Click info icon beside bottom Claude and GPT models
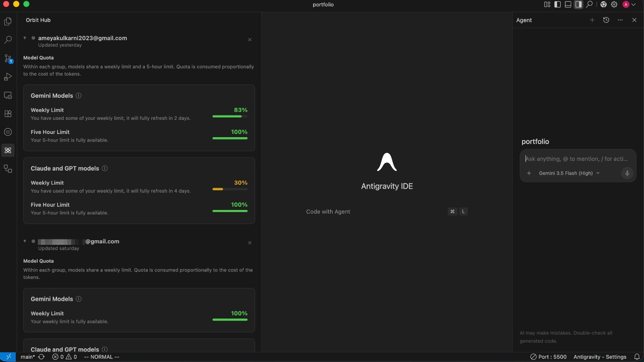This screenshot has height=362, width=644. coord(105,349)
